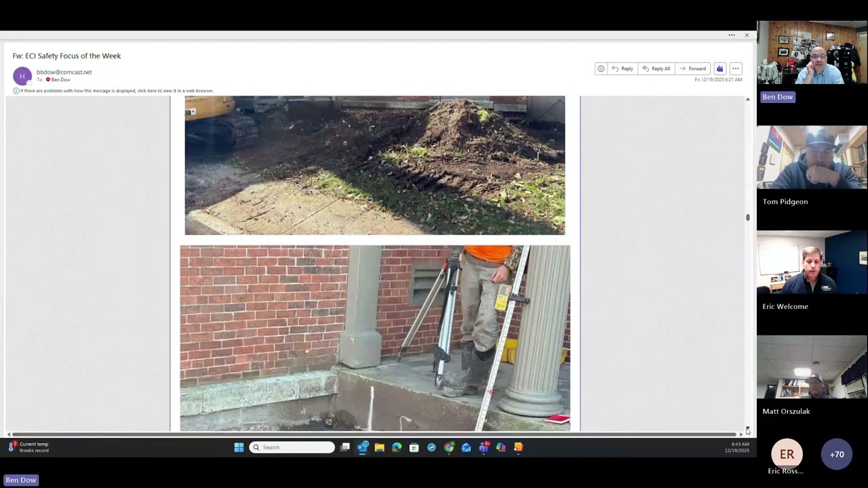Click the up arrow on the vertical scrollbar
This screenshot has width=868, height=488.
pyautogui.click(x=747, y=100)
